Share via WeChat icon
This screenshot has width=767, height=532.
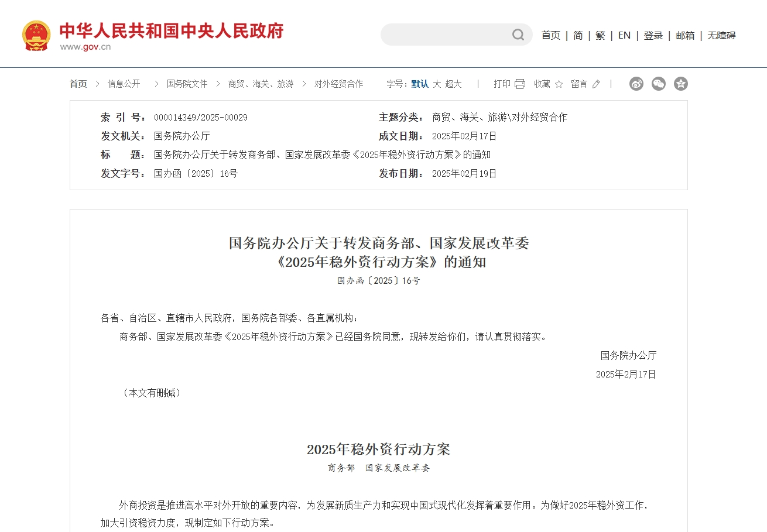point(659,84)
